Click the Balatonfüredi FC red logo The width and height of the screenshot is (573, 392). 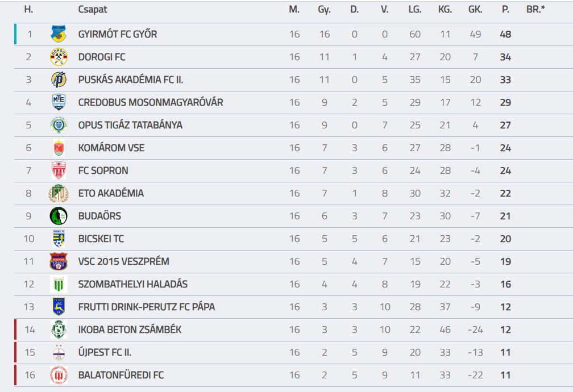[x=59, y=375]
